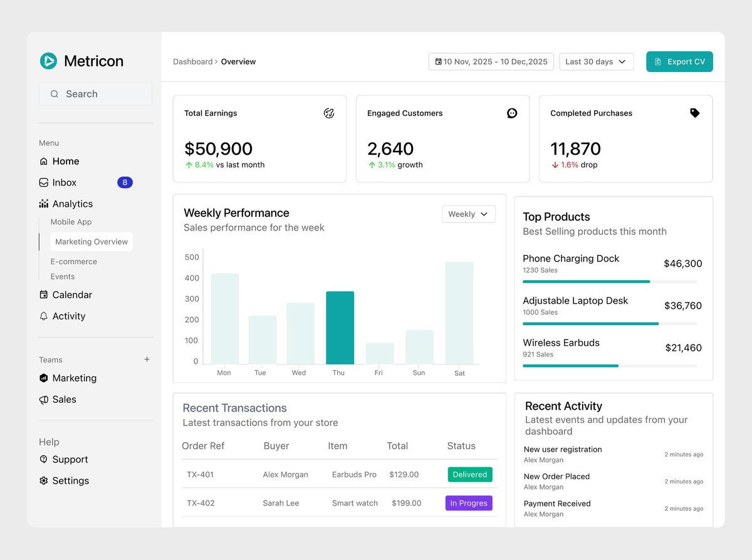Click the Sales megaphone icon

coord(43,400)
